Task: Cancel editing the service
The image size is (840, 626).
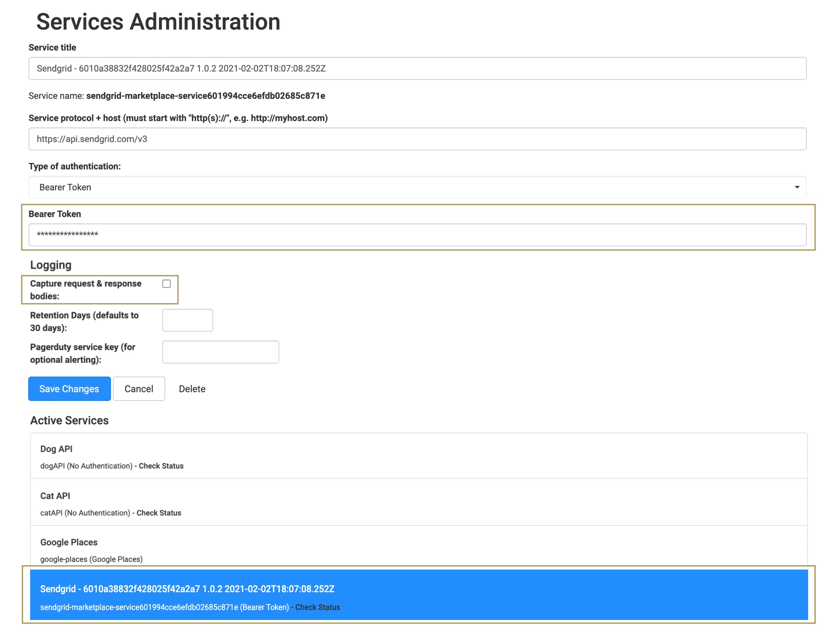Action: point(139,389)
